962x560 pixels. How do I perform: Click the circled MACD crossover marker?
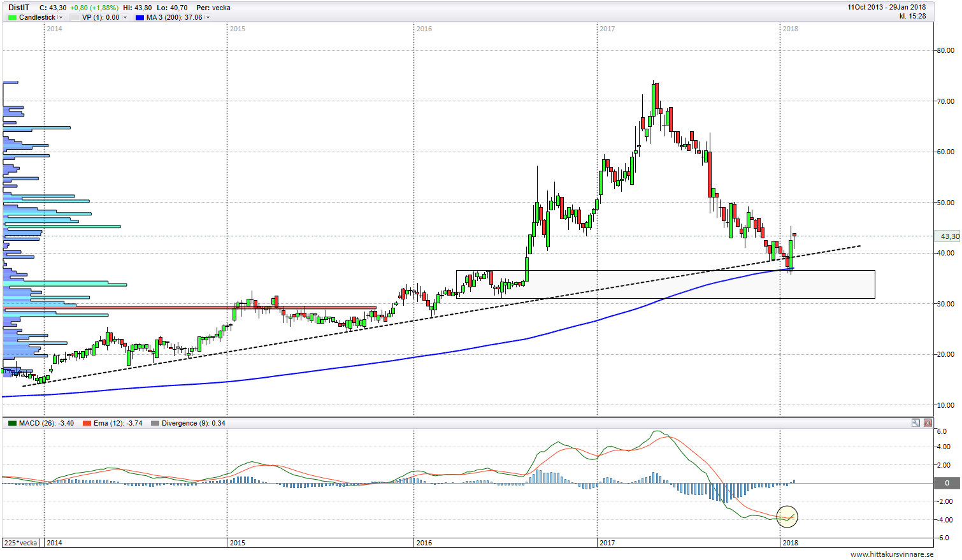[787, 516]
